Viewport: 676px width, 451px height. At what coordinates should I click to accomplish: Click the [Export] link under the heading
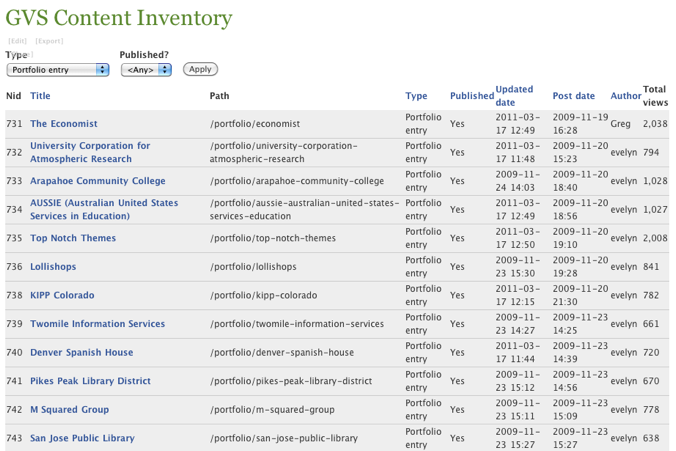pos(49,41)
